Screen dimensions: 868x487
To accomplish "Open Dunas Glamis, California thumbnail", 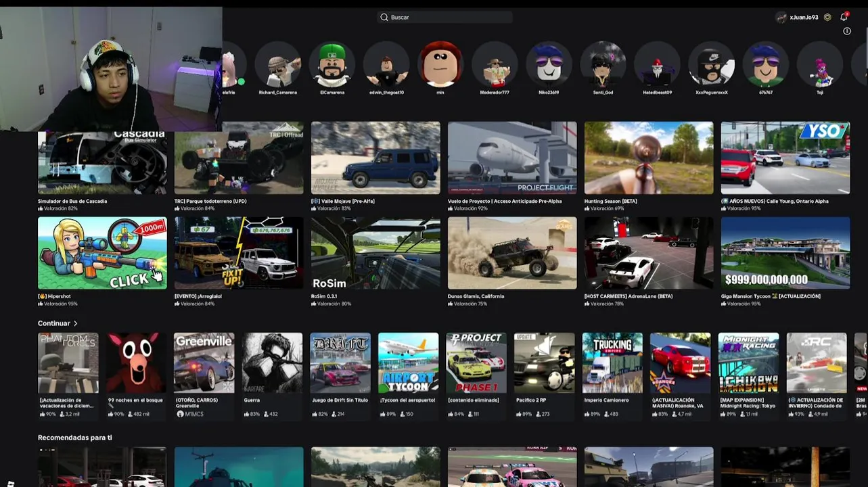I will [x=512, y=253].
